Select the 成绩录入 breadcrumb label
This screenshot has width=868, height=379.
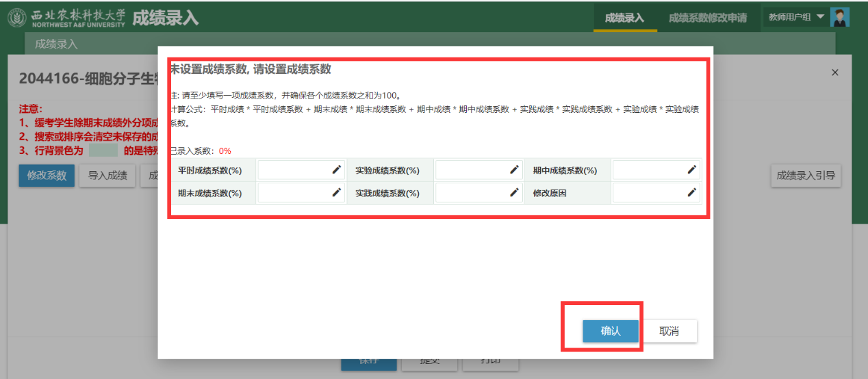[x=56, y=44]
